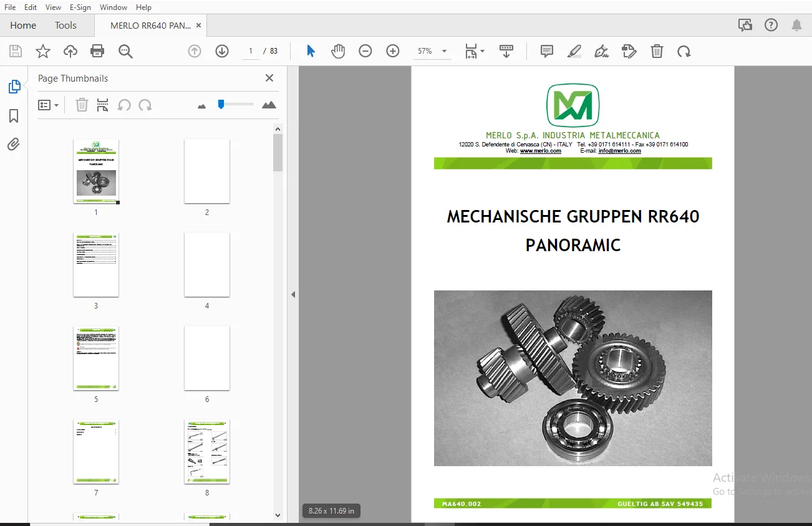Open the Page Thumbnails side panel icon
Image resolution: width=812 pixels, height=526 pixels.
coord(14,87)
